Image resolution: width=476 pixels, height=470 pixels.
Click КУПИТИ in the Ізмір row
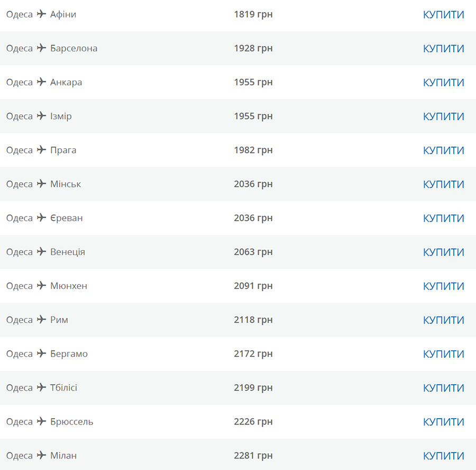point(444,116)
